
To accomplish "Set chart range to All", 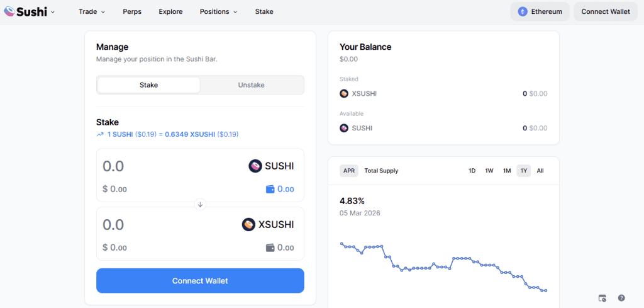I will pos(540,171).
